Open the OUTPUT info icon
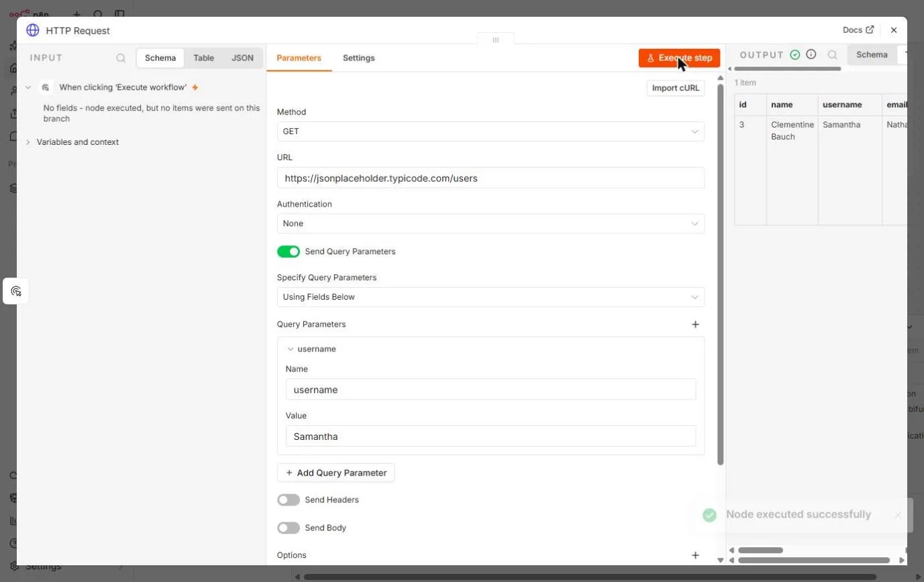The height and width of the screenshot is (582, 924). coord(811,55)
